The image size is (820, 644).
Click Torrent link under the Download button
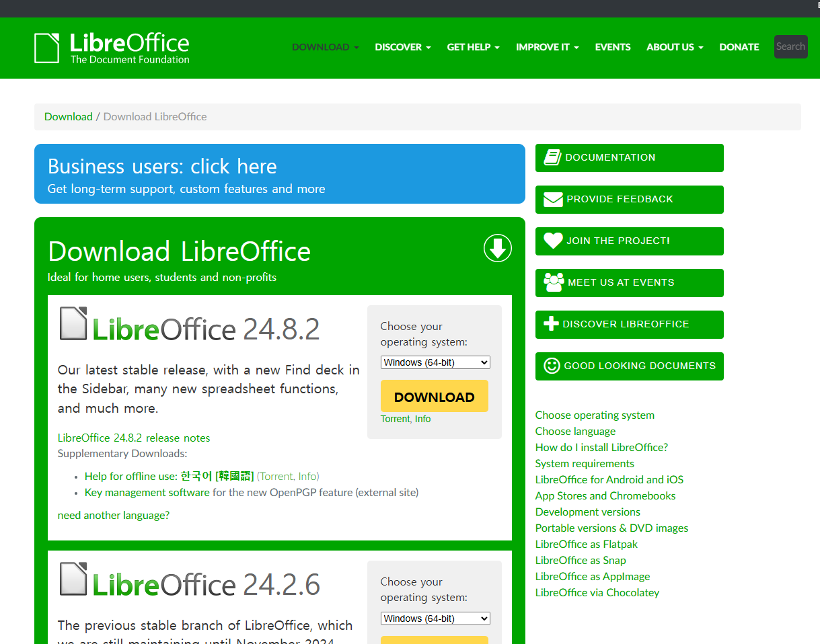[x=395, y=419]
